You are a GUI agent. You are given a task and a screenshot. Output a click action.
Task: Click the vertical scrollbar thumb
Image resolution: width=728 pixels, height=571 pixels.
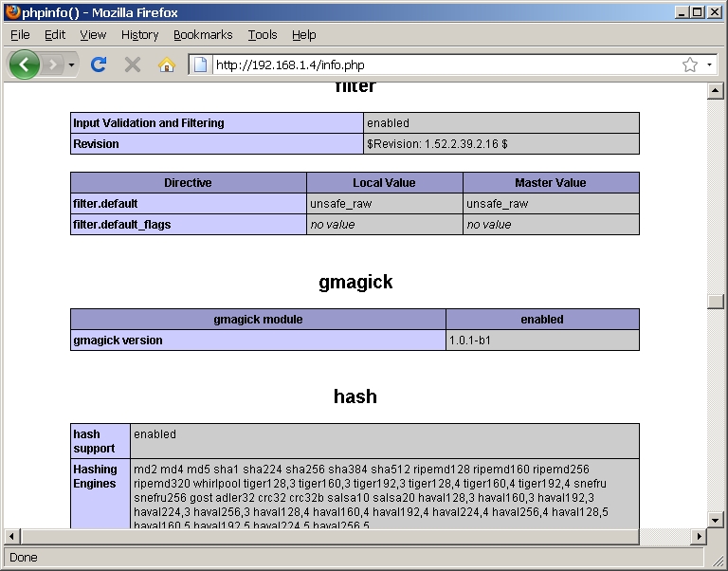point(715,301)
